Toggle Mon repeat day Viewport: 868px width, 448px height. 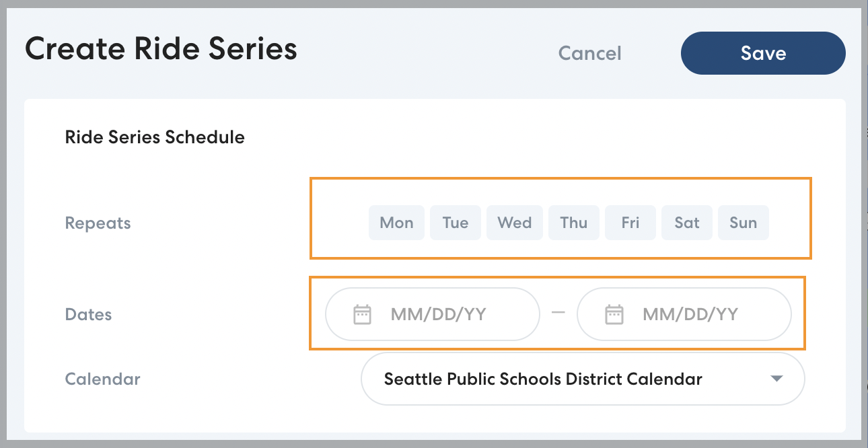pyautogui.click(x=396, y=223)
